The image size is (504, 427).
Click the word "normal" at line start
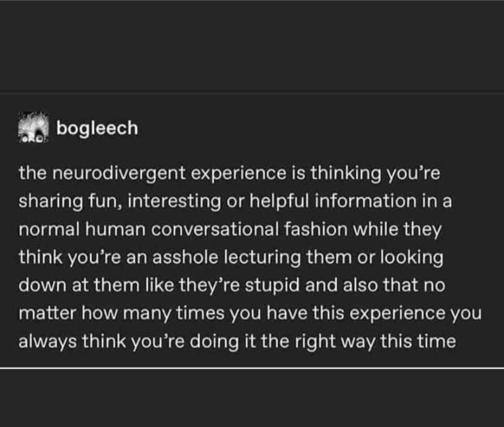pos(49,229)
